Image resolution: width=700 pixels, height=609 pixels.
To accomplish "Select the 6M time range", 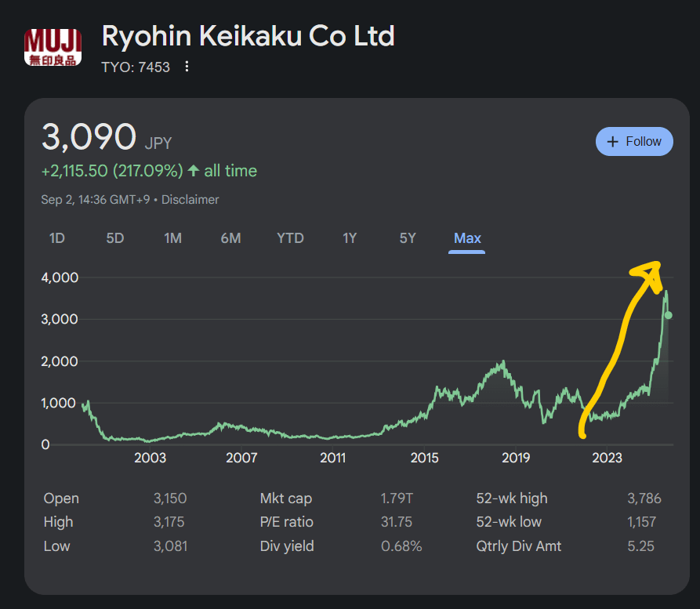I will [x=230, y=238].
